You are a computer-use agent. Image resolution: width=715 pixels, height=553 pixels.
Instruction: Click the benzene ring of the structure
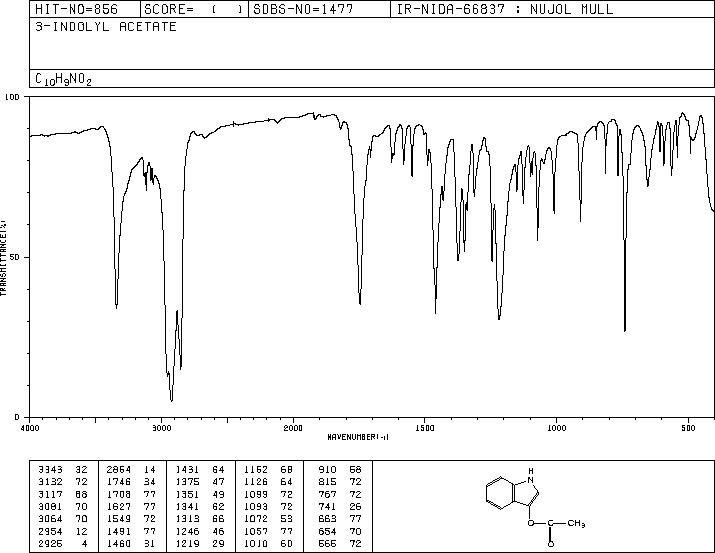click(502, 493)
